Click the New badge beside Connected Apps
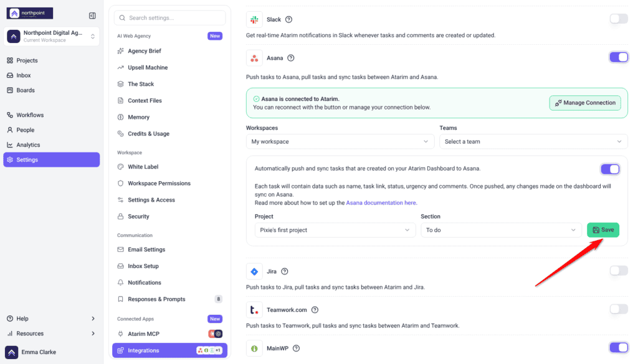The width and height of the screenshot is (638, 364). [215, 319]
